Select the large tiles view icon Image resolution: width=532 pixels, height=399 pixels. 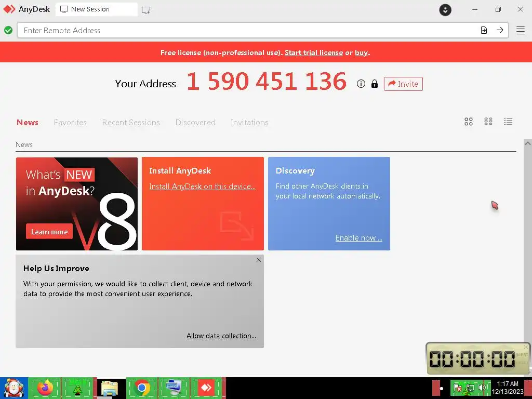(469, 122)
